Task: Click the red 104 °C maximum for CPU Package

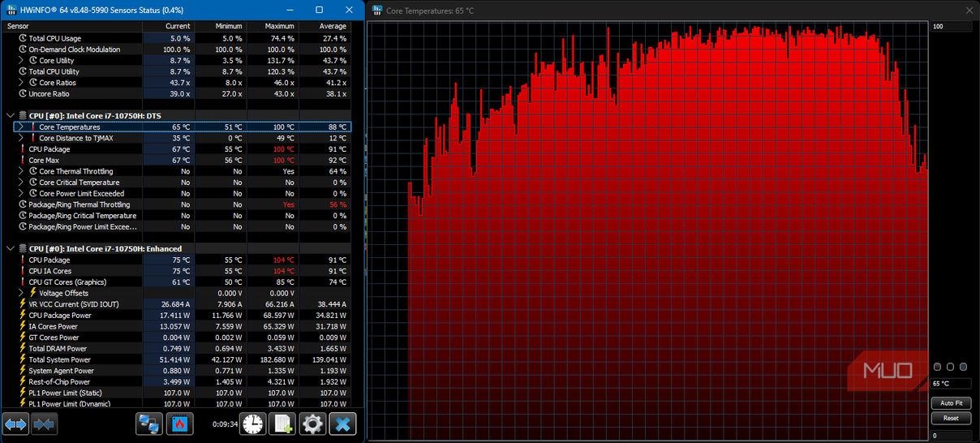Action: tap(283, 260)
